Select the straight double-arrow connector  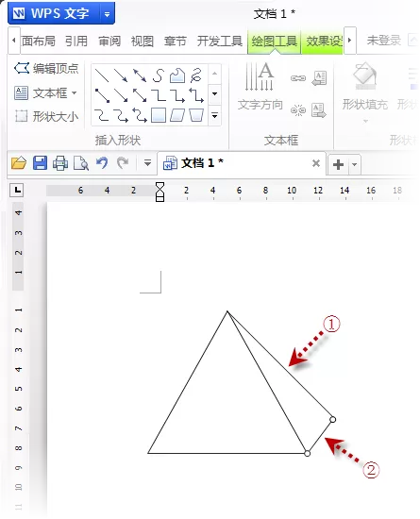(140, 95)
